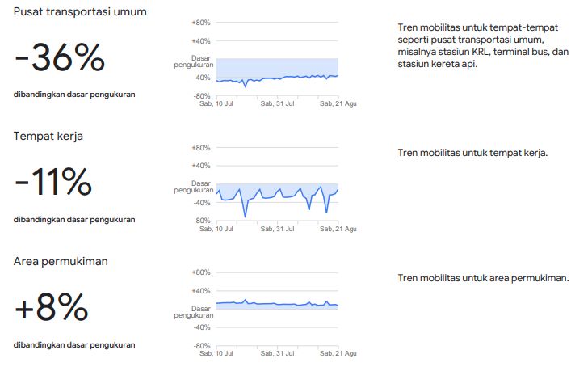Click the workplace mobility trend chart
Screen dimensions: 588x371
pos(278,183)
